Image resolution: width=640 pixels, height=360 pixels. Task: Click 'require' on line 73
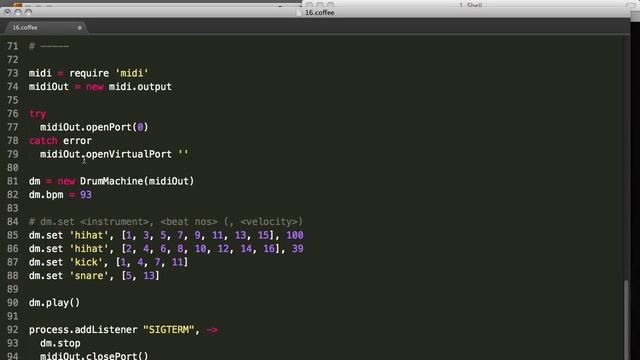(89, 73)
